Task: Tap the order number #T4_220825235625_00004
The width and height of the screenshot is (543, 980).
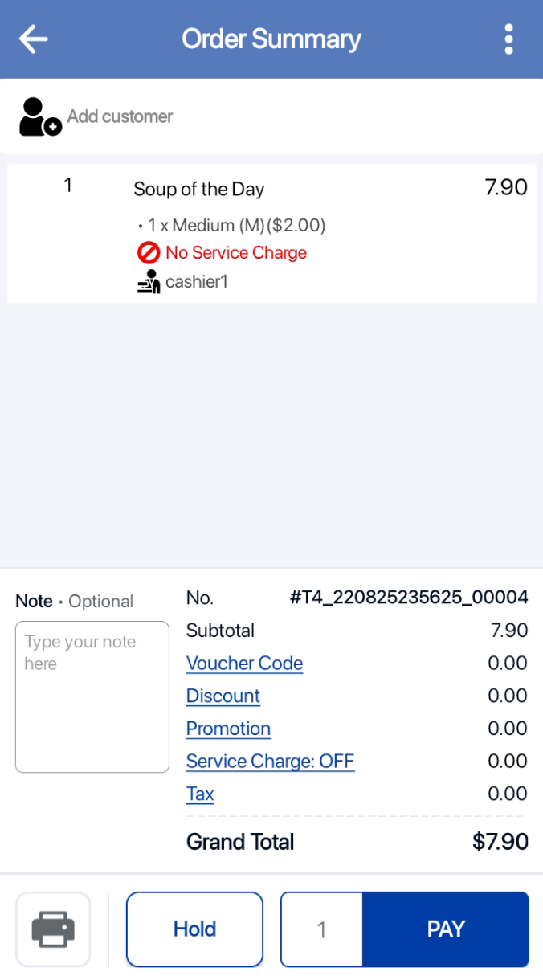Action: point(409,598)
